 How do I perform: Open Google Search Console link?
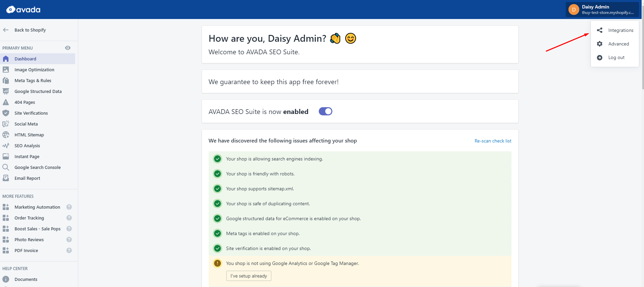[x=38, y=167]
